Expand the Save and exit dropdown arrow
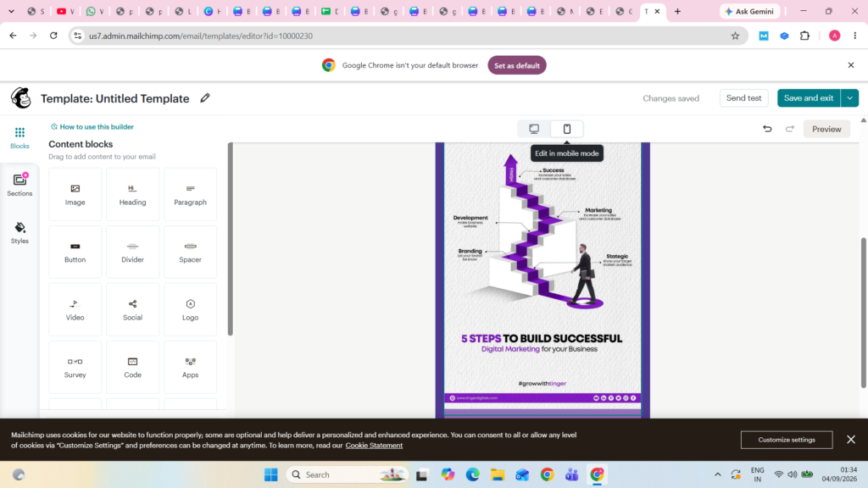Image resolution: width=868 pixels, height=488 pixels. (849, 98)
